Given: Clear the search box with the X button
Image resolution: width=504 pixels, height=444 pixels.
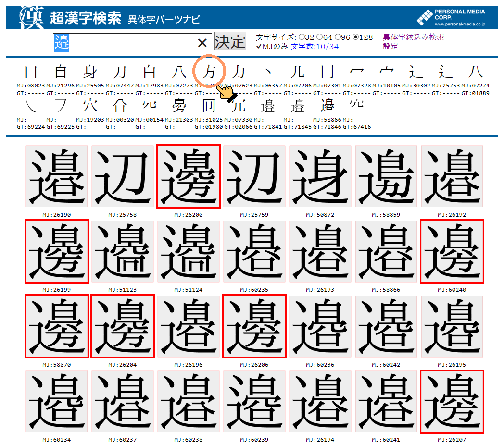Looking at the screenshot, I should tap(202, 42).
